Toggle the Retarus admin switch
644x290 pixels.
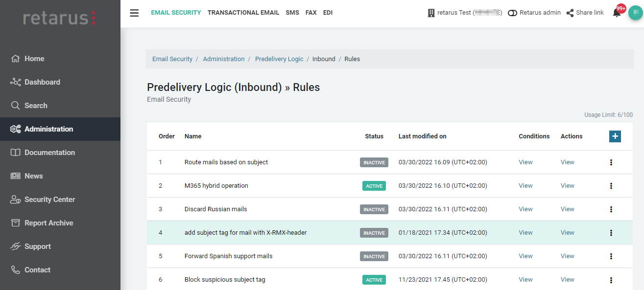tap(513, 13)
